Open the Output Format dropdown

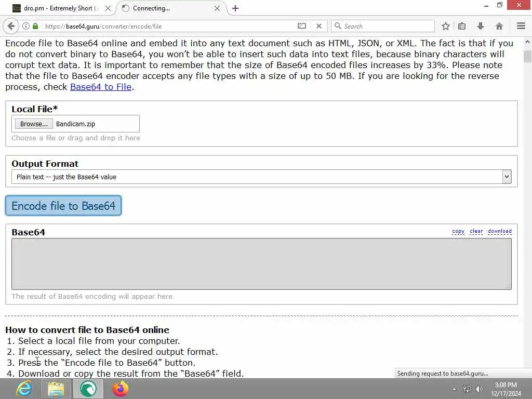coord(261,177)
